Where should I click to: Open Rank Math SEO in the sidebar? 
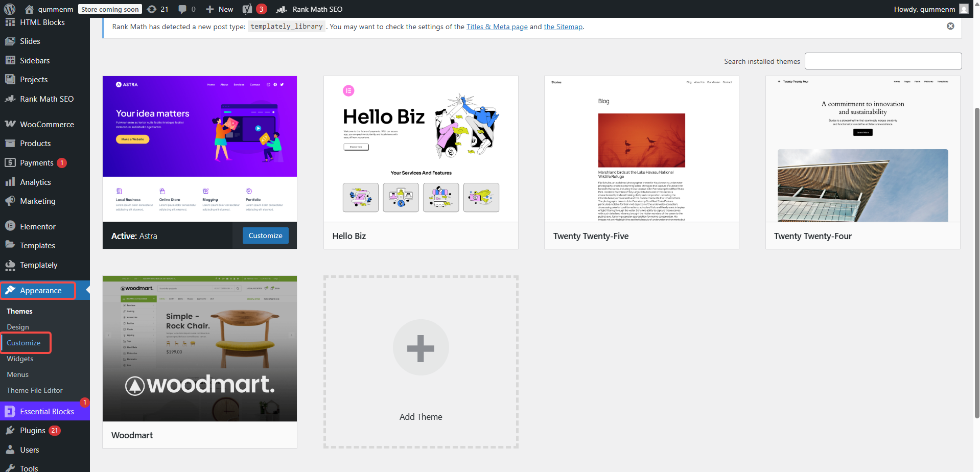[x=46, y=99]
